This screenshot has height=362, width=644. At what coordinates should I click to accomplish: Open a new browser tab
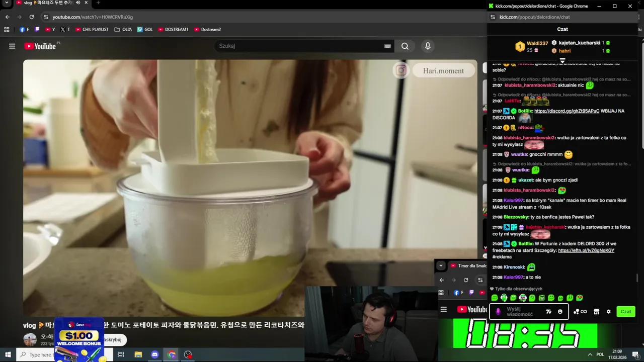point(98,3)
